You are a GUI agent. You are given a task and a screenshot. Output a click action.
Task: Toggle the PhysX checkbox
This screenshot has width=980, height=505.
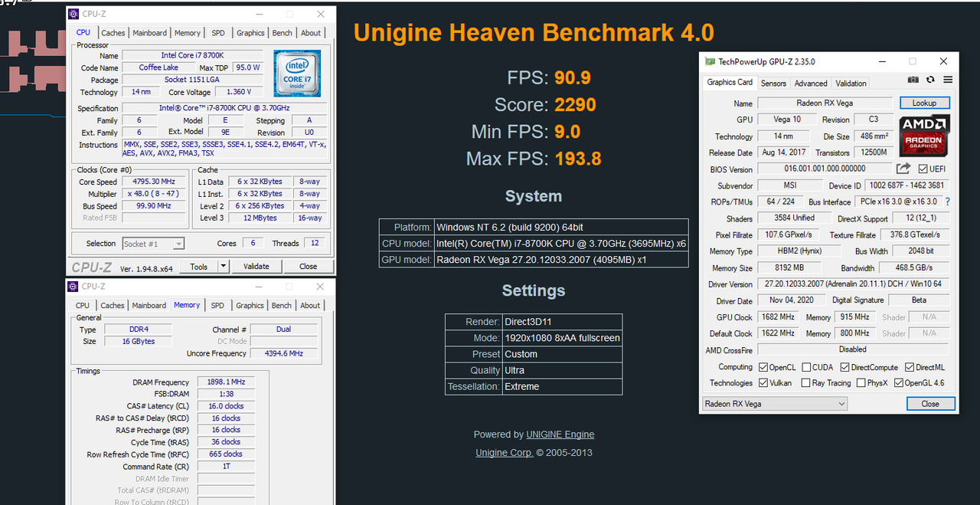(x=861, y=382)
